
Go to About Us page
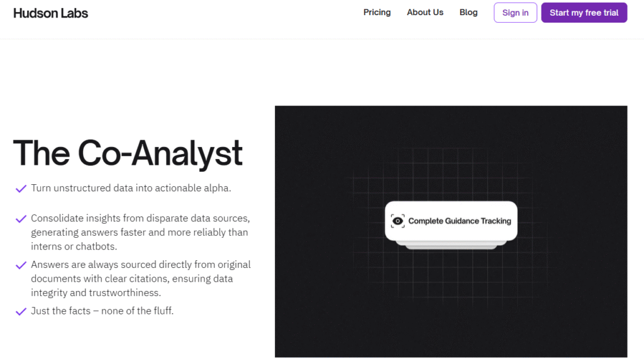click(x=425, y=13)
